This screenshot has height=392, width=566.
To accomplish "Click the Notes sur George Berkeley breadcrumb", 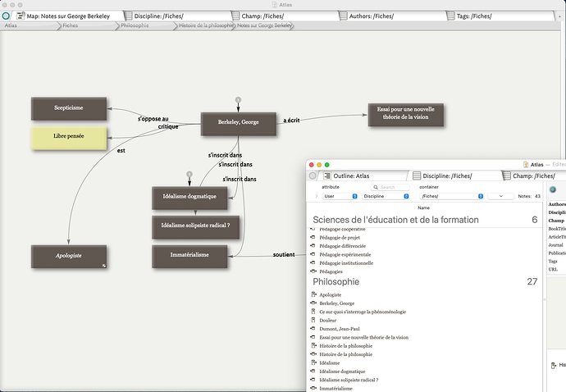I will click(265, 25).
